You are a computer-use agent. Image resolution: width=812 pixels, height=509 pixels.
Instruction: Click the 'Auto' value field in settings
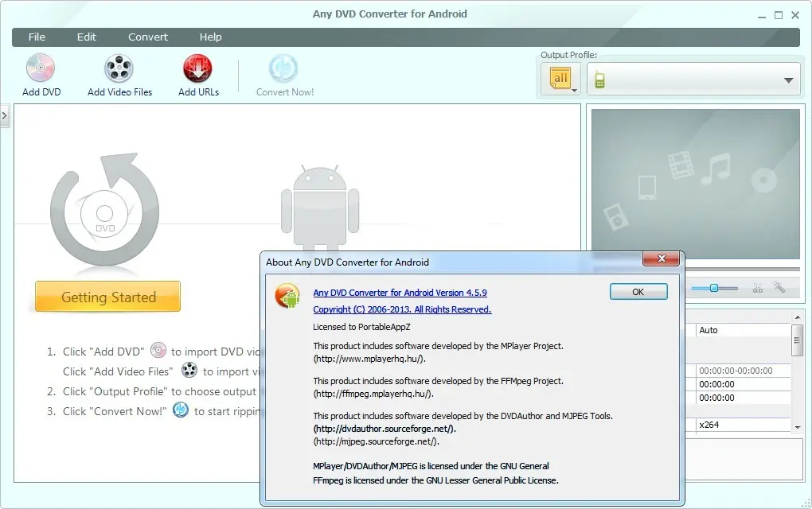(x=743, y=330)
